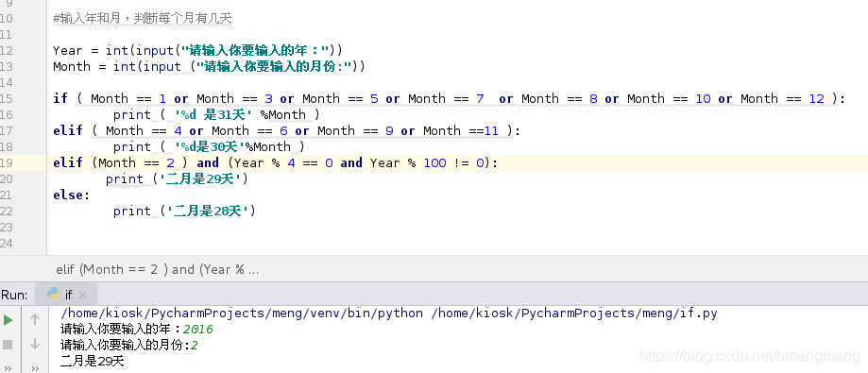This screenshot has width=868, height=373.
Task: Click the 'Month' variable on line 13
Action: tap(72, 66)
